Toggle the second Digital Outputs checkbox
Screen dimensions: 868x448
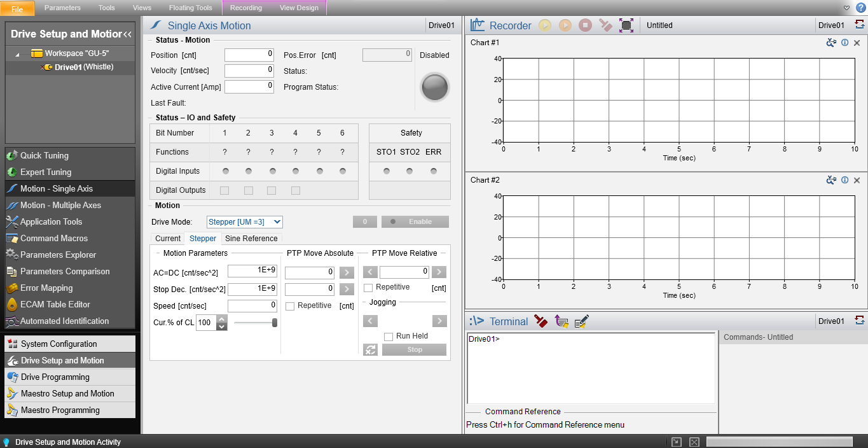pos(249,190)
